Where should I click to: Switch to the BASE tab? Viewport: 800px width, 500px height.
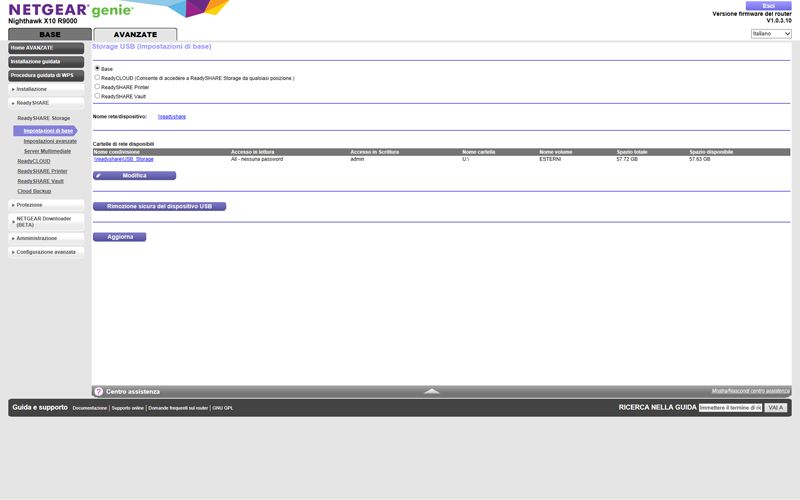(x=50, y=34)
